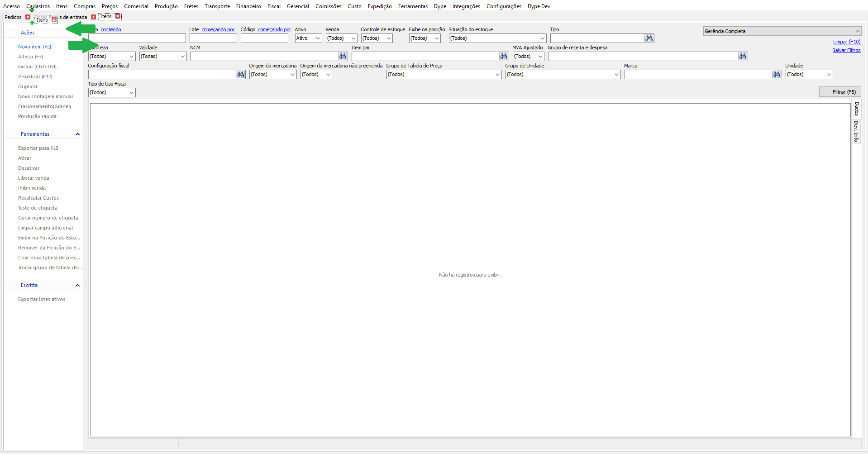868x454 pixels.
Task: Open the Cadastros menu
Action: (x=38, y=6)
